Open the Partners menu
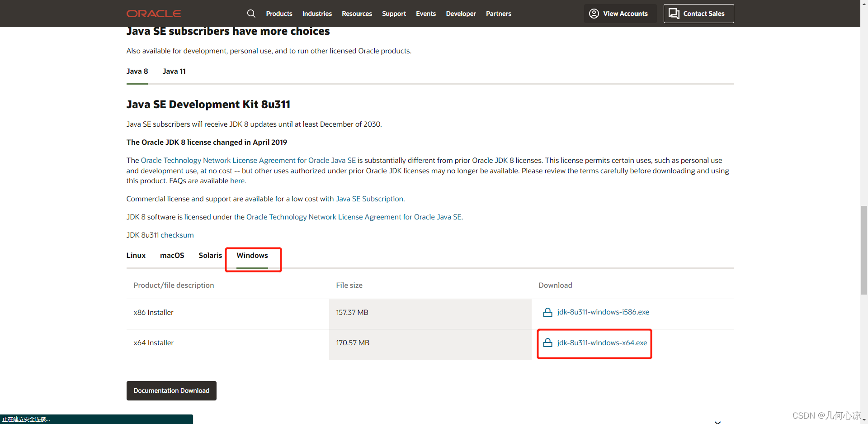The width and height of the screenshot is (868, 424). (x=499, y=14)
